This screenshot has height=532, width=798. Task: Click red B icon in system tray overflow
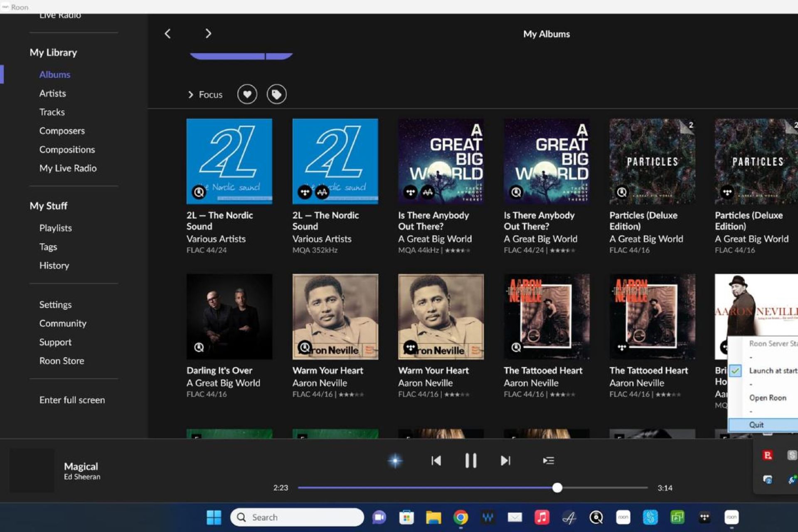[768, 455]
